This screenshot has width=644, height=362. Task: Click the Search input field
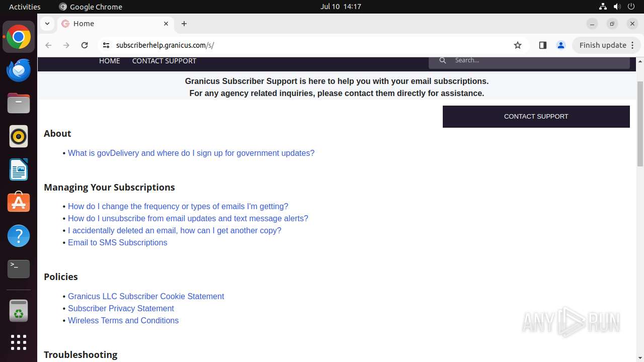[x=529, y=61]
